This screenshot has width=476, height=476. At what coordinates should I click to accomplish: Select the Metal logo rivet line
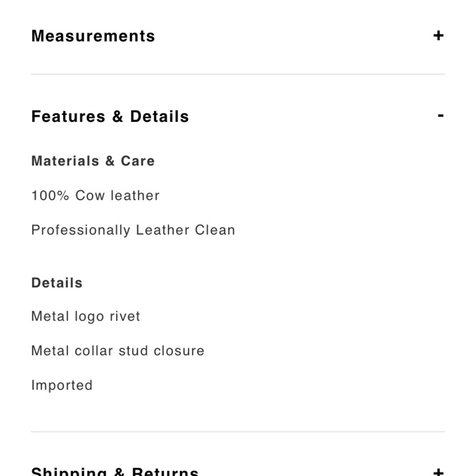tap(86, 317)
